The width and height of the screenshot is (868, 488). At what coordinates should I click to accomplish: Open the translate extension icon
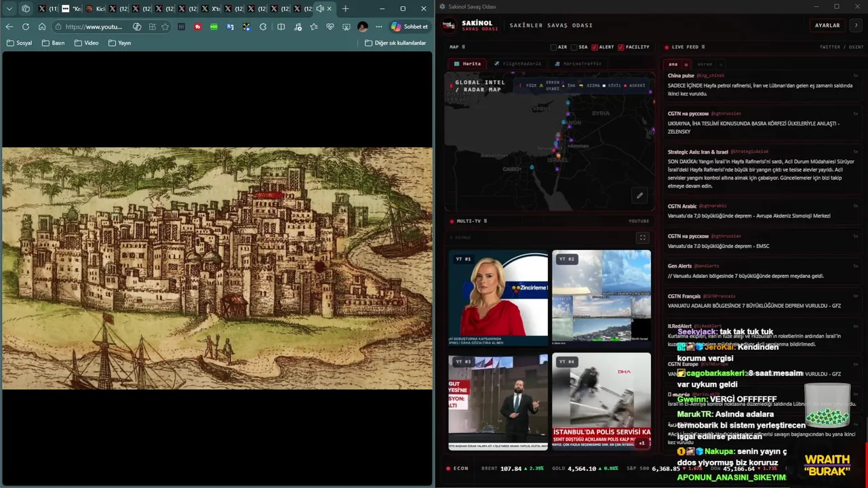tap(231, 27)
